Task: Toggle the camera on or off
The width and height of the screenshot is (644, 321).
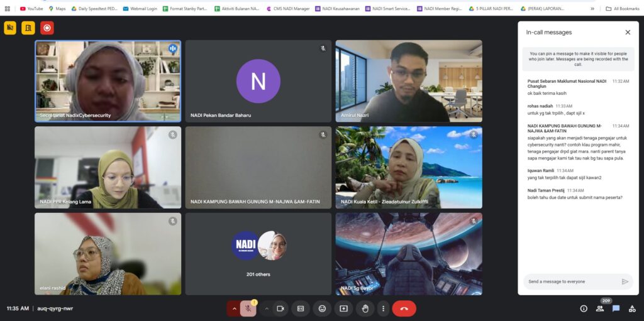Action: [x=280, y=308]
